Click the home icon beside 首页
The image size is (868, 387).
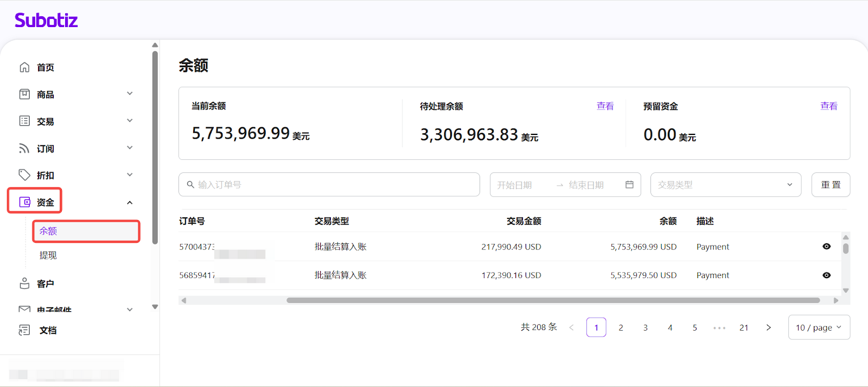(x=24, y=67)
